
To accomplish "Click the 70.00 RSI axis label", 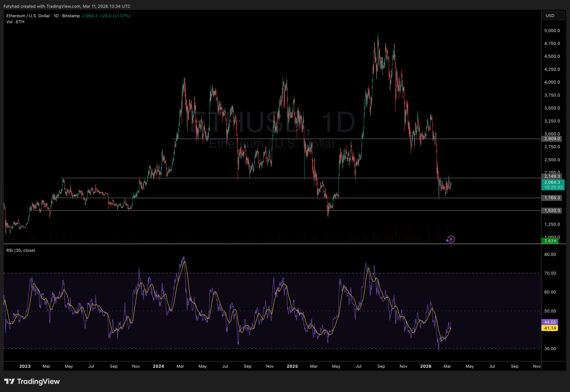I will pyautogui.click(x=550, y=273).
